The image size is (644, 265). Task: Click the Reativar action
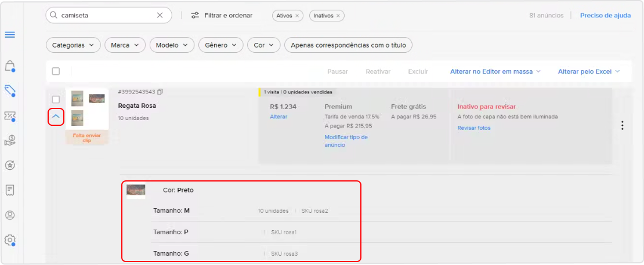point(378,71)
